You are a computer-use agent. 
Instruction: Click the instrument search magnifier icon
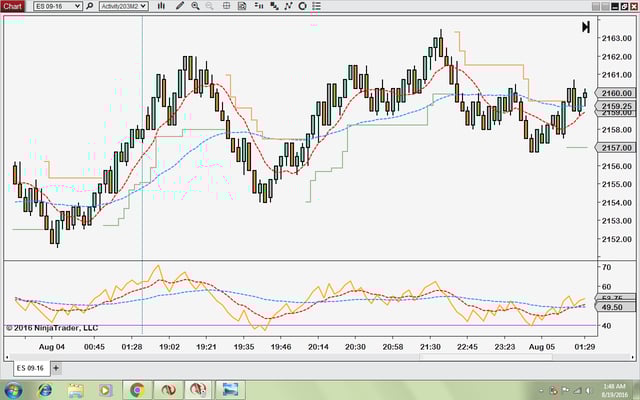coord(90,6)
